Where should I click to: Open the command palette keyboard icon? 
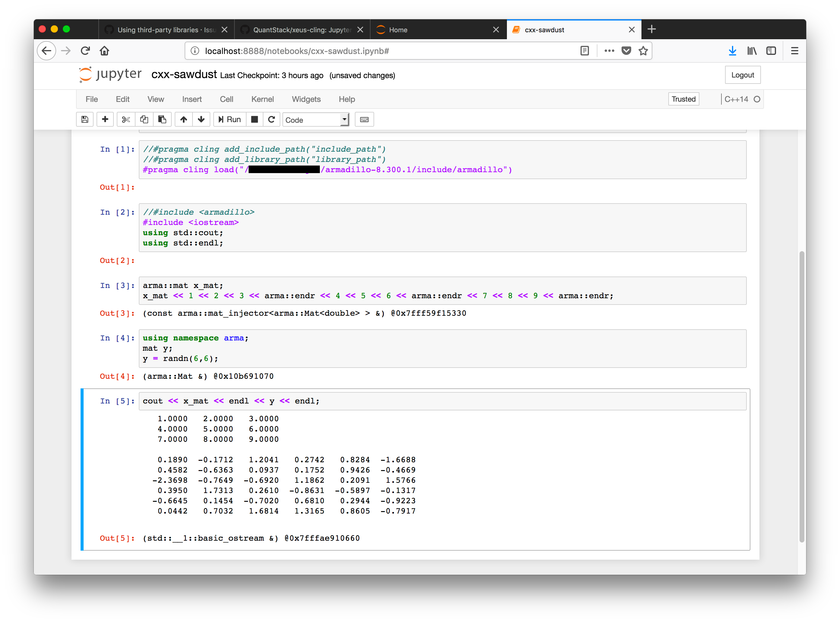(x=364, y=119)
